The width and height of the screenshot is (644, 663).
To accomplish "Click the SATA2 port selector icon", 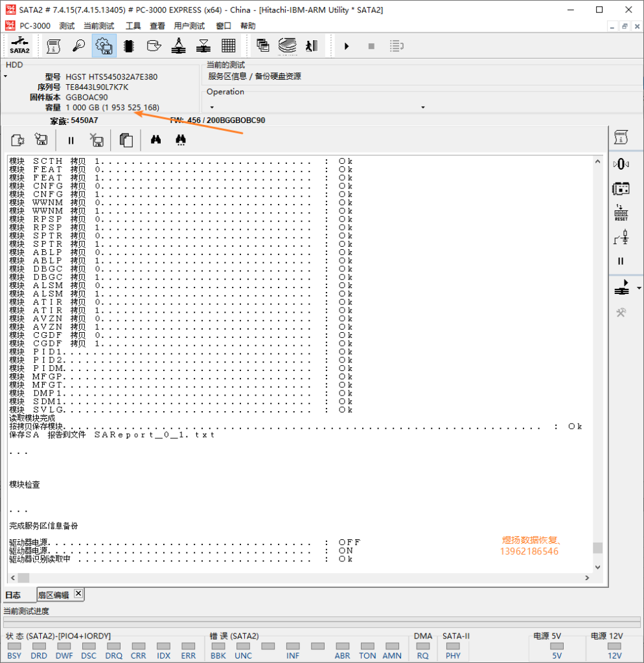I will click(x=19, y=46).
